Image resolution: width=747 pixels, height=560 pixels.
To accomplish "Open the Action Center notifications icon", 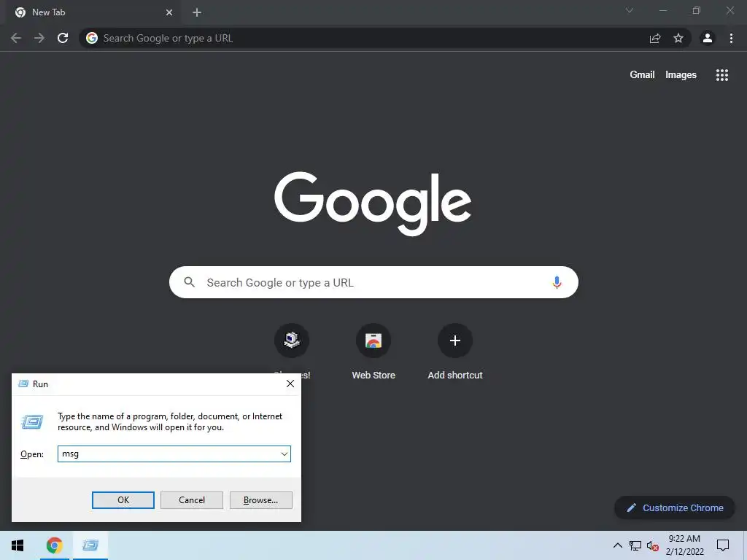I will pyautogui.click(x=723, y=545).
